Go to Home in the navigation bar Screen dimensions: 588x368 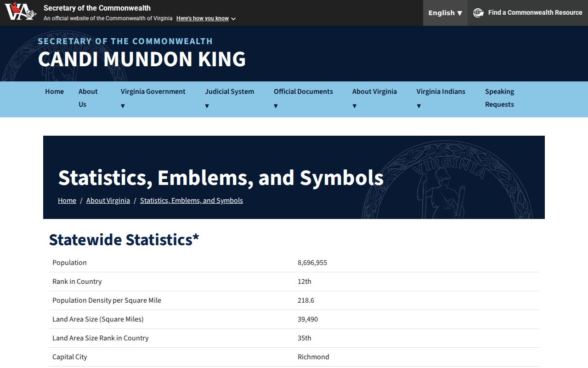(x=54, y=92)
